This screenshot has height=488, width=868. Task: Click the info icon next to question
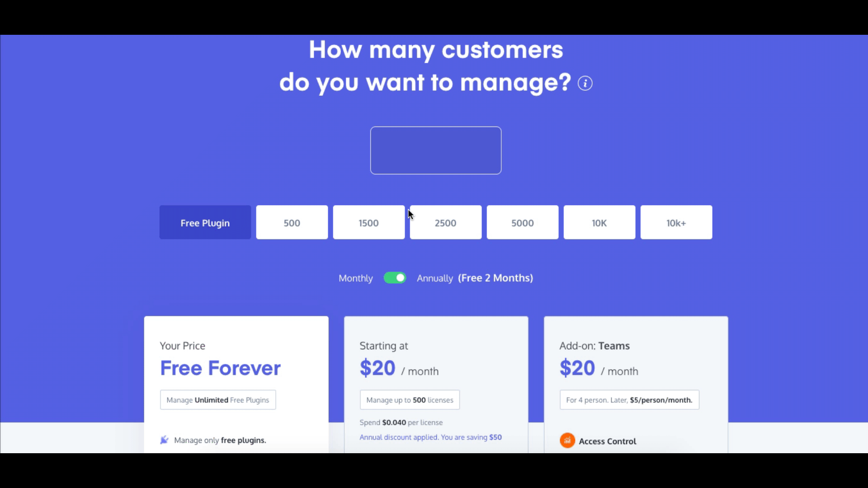click(585, 84)
